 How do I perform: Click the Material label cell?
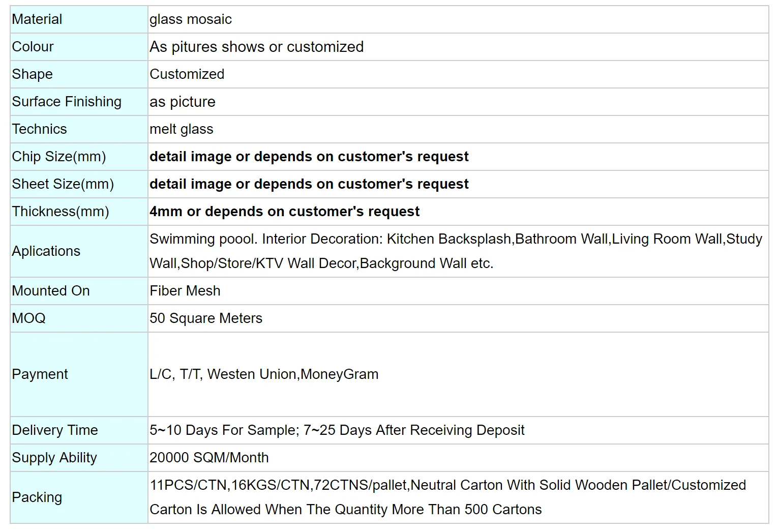(x=37, y=19)
